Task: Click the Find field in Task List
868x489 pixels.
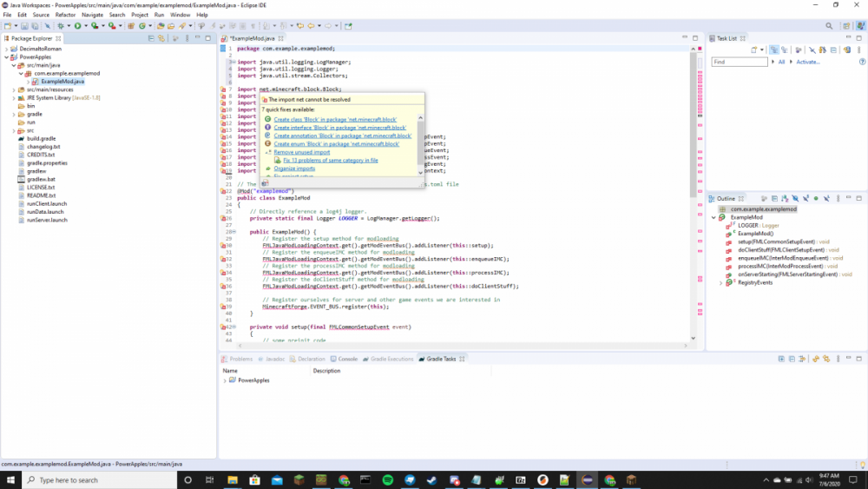Action: point(739,62)
